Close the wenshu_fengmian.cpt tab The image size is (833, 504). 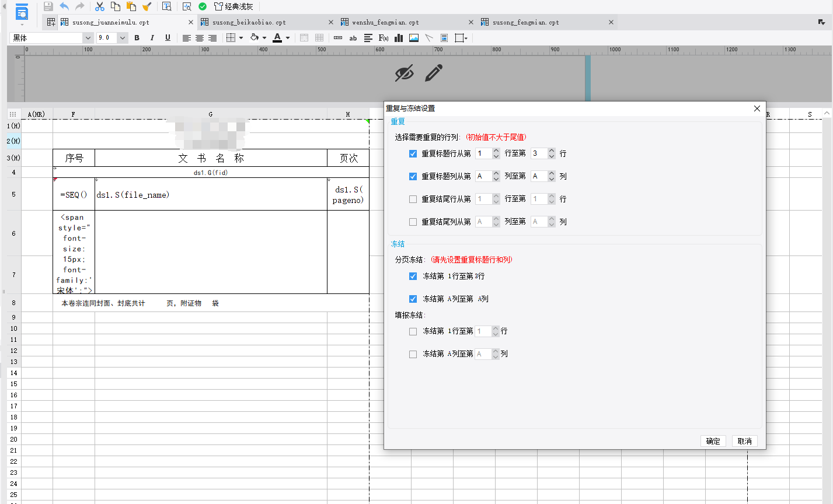471,22
